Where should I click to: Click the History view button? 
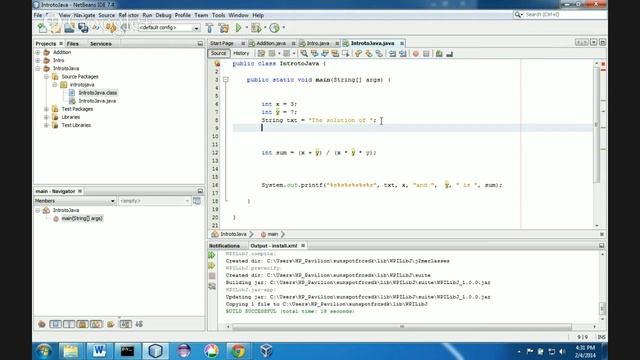241,53
